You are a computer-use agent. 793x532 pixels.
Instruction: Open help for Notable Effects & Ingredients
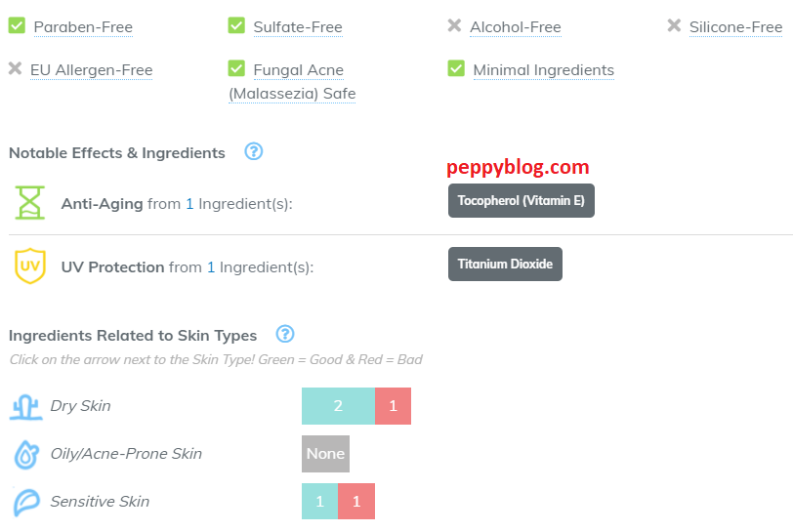coord(254,151)
